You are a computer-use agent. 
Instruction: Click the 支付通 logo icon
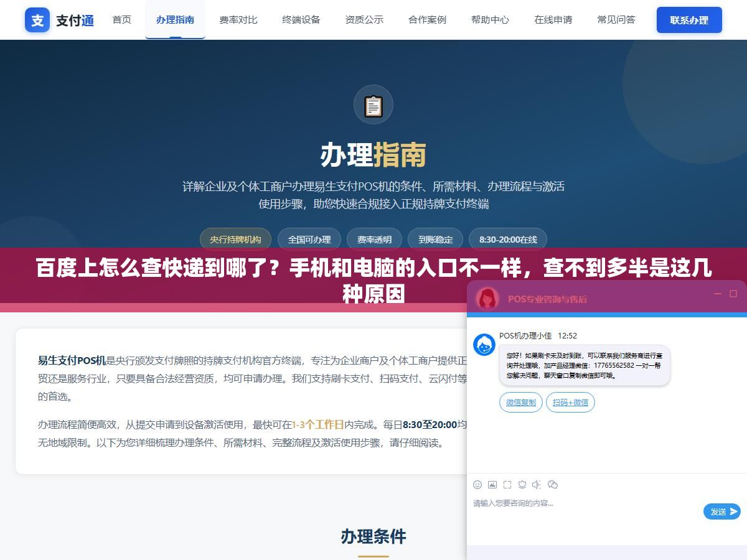coord(37,20)
